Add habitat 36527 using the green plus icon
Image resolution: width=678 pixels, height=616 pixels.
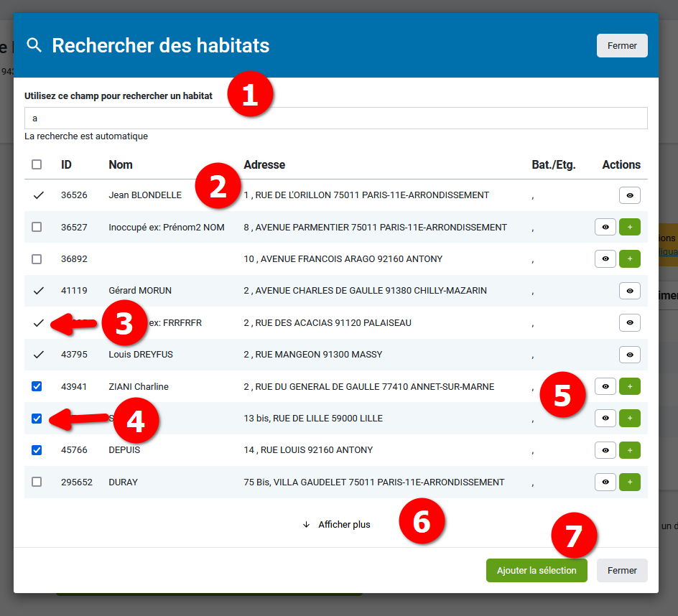(x=630, y=227)
